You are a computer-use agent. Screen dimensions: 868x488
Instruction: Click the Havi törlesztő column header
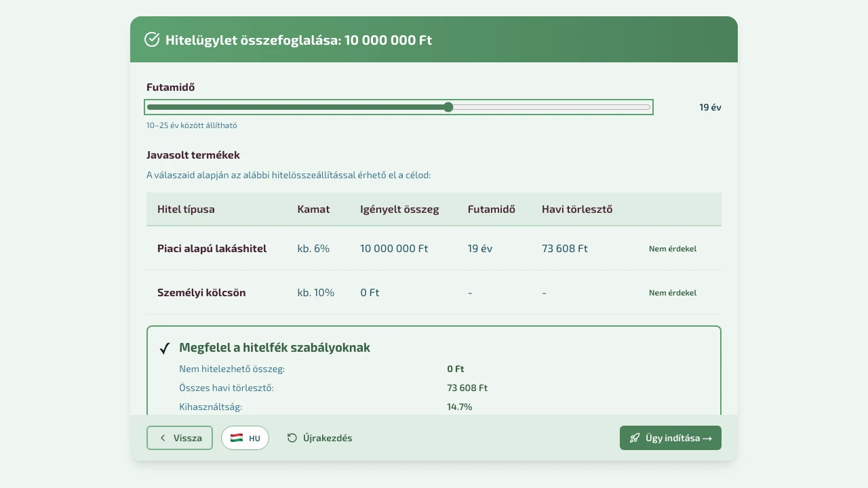point(576,209)
